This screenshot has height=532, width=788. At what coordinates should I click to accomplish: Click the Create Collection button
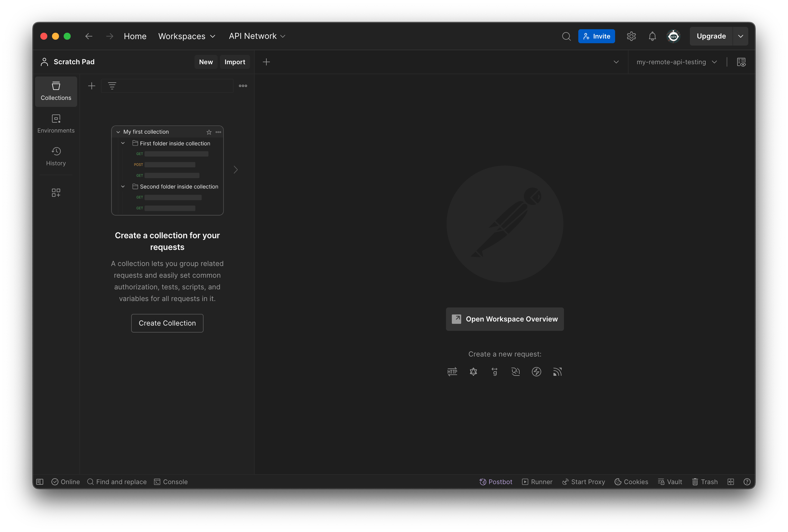click(x=167, y=323)
